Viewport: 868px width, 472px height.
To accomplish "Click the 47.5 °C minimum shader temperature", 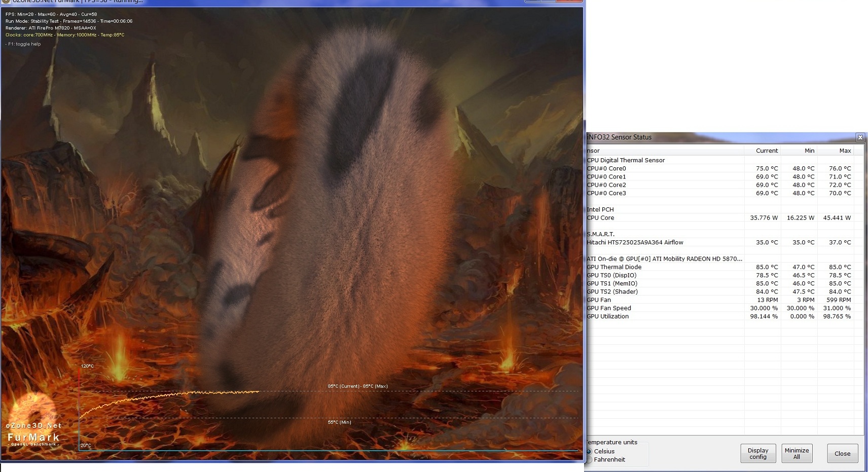I will (804, 292).
